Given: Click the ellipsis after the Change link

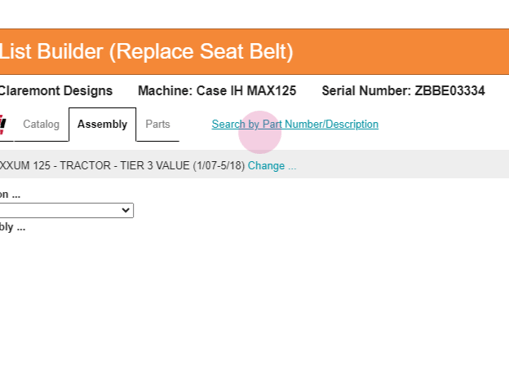Looking at the screenshot, I should [292, 168].
